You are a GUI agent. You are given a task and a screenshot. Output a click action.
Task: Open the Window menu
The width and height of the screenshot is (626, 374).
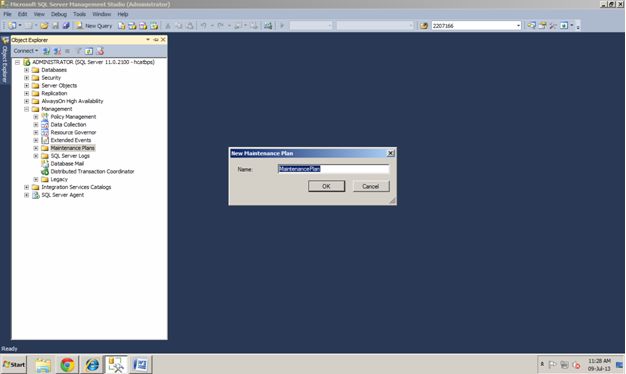point(101,14)
